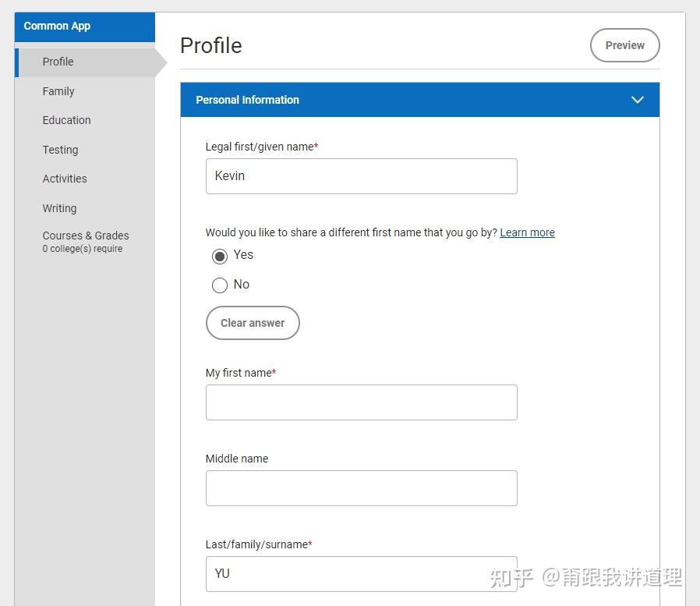Click the Personal Information header bar

tap(419, 100)
